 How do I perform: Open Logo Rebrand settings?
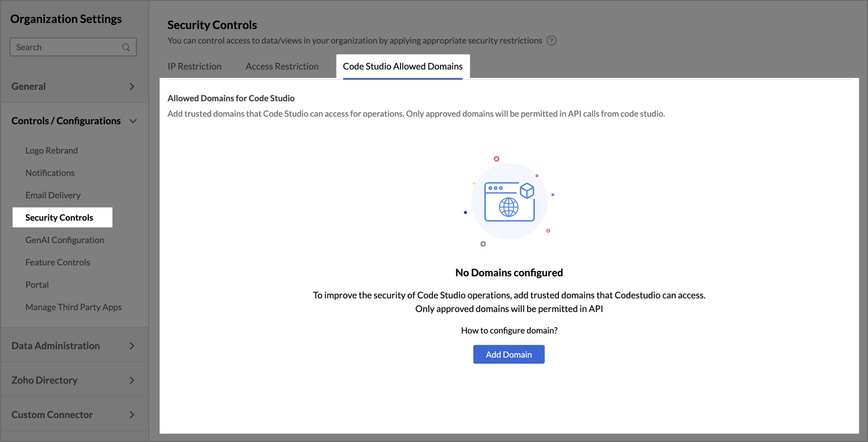tap(51, 151)
